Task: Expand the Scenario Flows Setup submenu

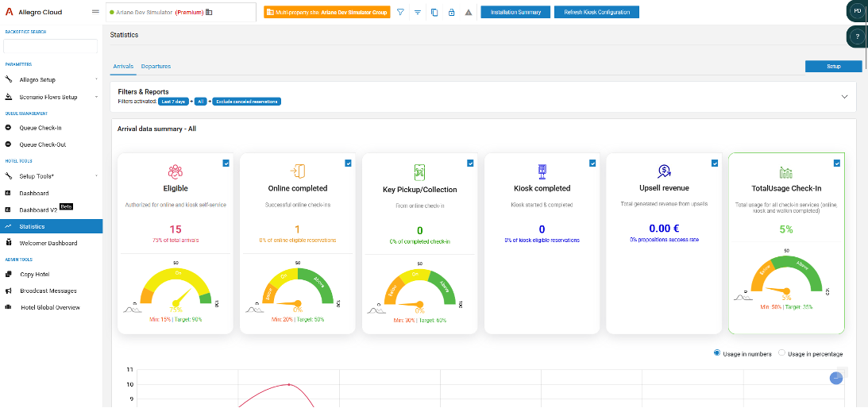Action: point(96,97)
